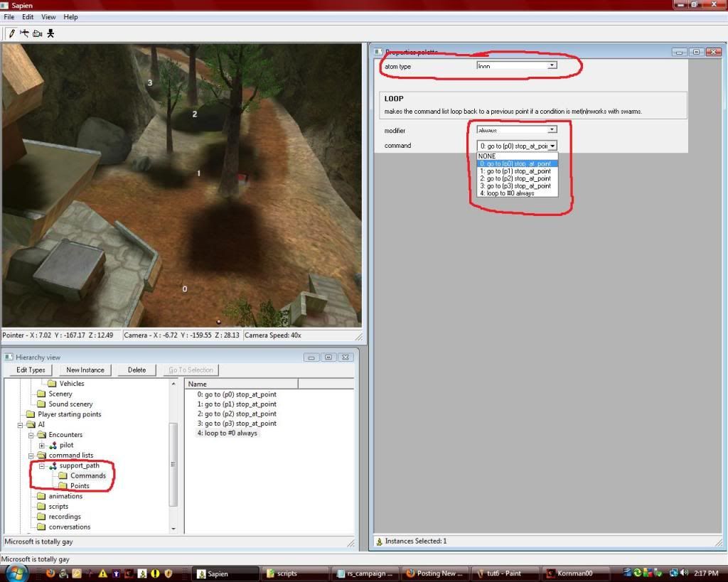Open the modifier dropdown
This screenshot has height=582, width=728.
tap(552, 129)
